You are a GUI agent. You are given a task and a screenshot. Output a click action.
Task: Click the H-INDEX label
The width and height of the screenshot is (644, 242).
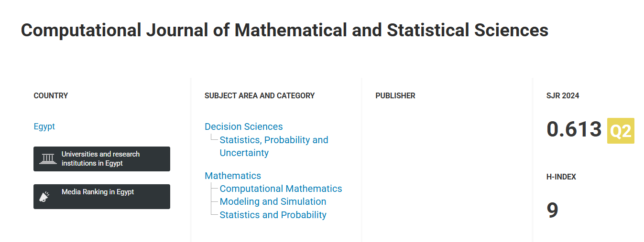tap(561, 177)
